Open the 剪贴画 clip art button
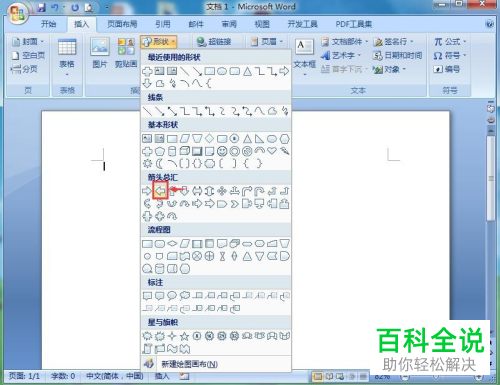Screen dimensions: 500x385 point(126,53)
